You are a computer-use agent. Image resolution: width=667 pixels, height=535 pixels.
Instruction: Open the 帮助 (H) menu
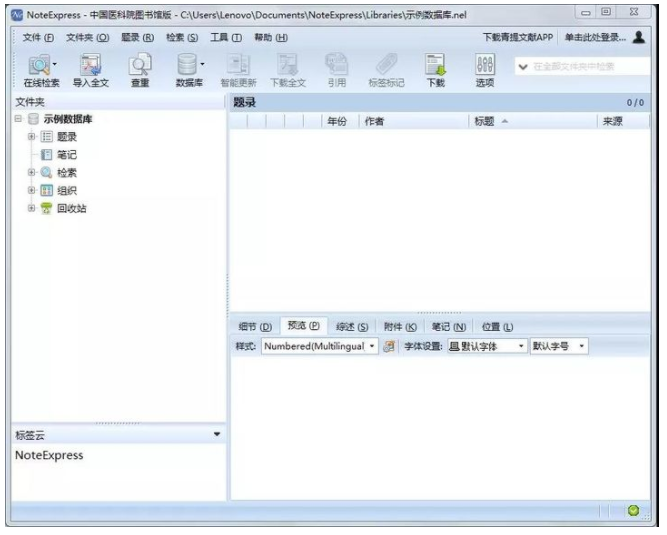tap(271, 37)
